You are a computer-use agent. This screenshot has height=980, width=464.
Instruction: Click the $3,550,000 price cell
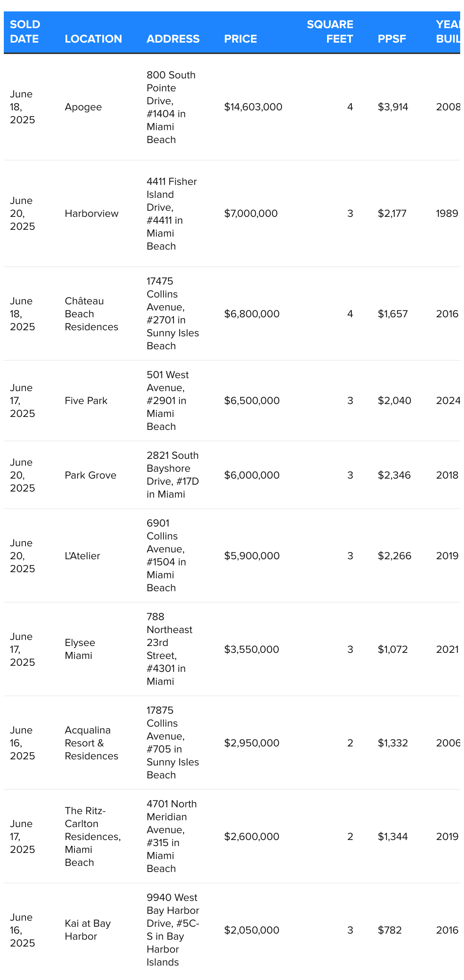(x=251, y=649)
